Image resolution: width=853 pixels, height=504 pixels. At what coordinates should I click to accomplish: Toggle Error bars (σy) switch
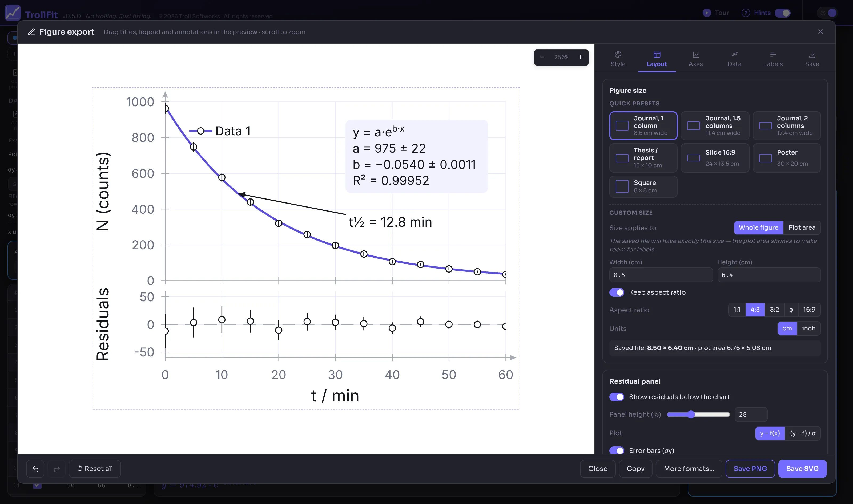617,450
